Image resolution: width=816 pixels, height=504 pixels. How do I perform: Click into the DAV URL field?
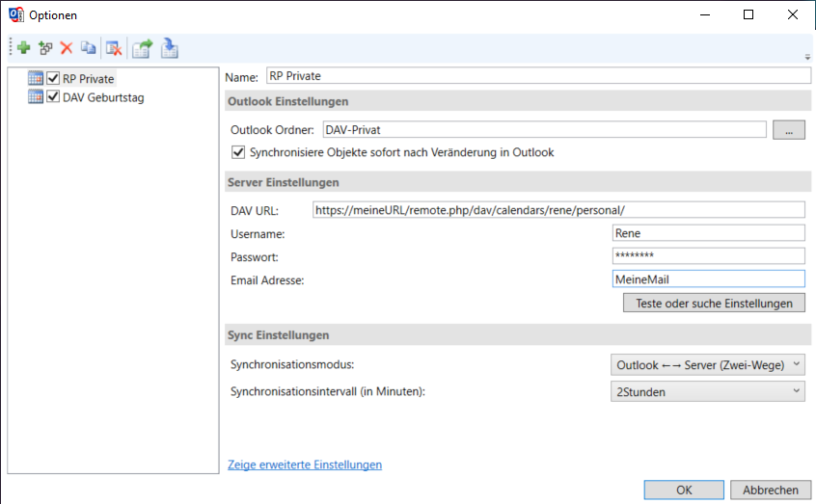[x=558, y=209]
